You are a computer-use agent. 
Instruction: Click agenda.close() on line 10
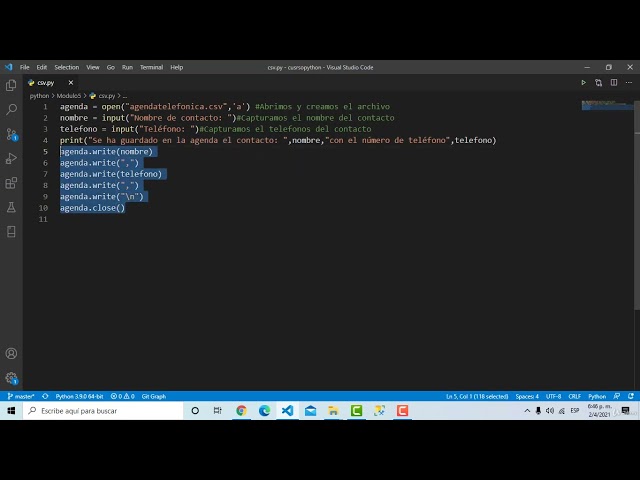(x=92, y=208)
